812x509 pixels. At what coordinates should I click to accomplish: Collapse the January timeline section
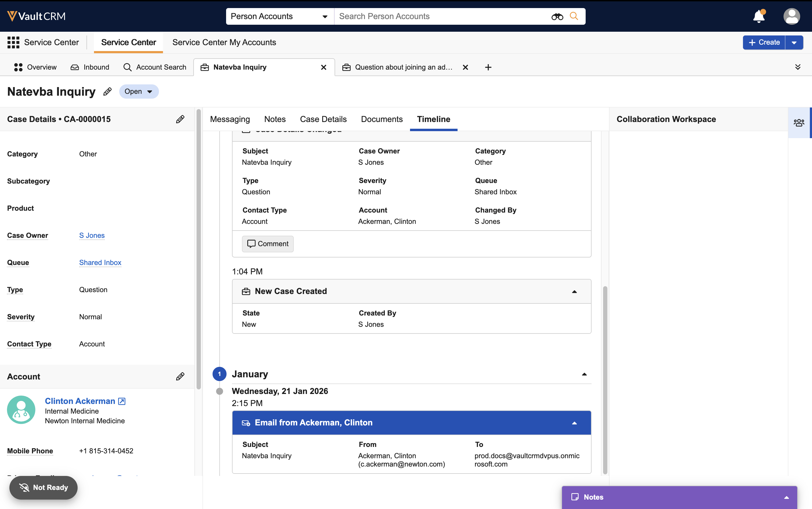tap(584, 374)
